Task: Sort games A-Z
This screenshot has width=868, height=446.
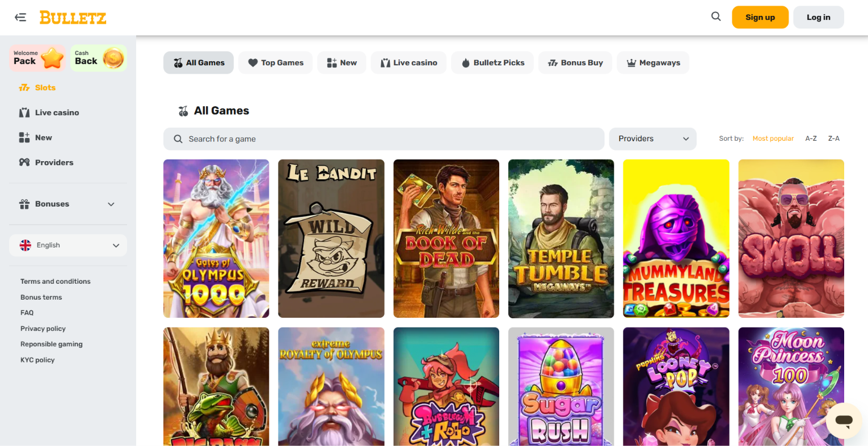Action: point(811,138)
